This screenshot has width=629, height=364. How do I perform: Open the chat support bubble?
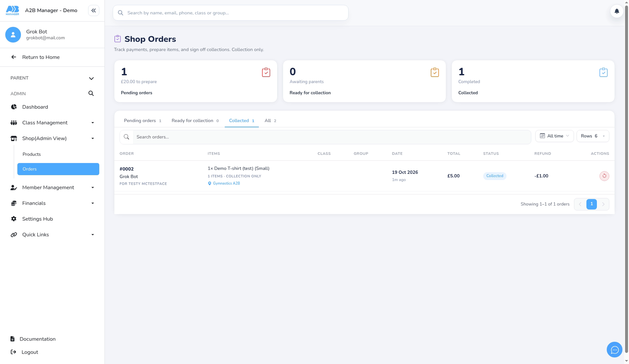[615, 350]
